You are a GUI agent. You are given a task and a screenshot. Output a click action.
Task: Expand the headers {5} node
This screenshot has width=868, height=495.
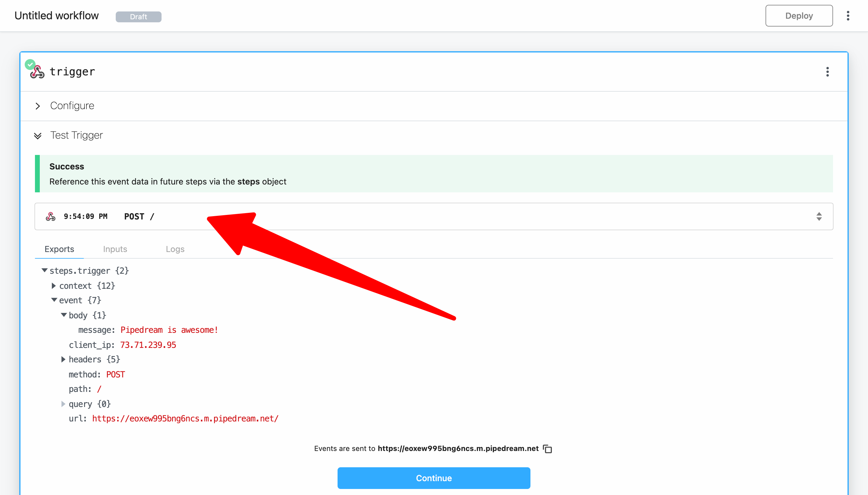click(63, 359)
